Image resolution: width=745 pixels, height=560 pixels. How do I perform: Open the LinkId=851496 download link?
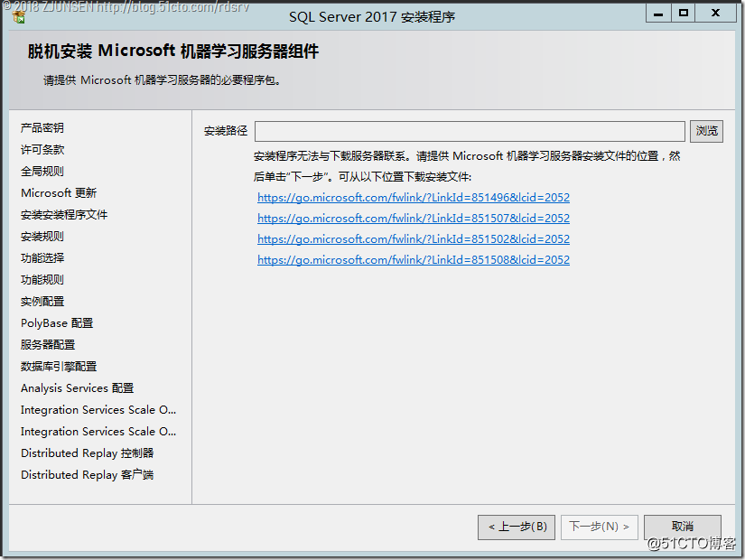coord(414,198)
